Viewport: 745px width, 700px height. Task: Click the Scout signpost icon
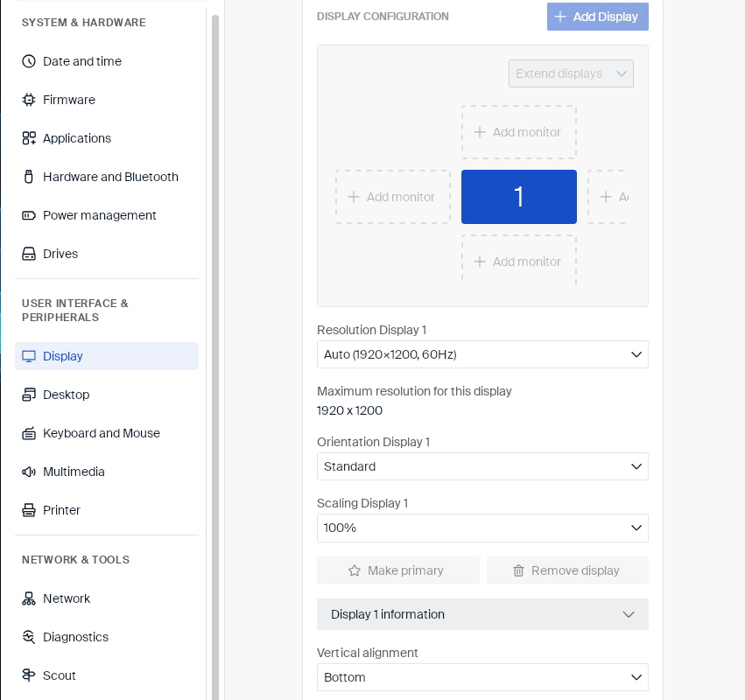pos(29,675)
